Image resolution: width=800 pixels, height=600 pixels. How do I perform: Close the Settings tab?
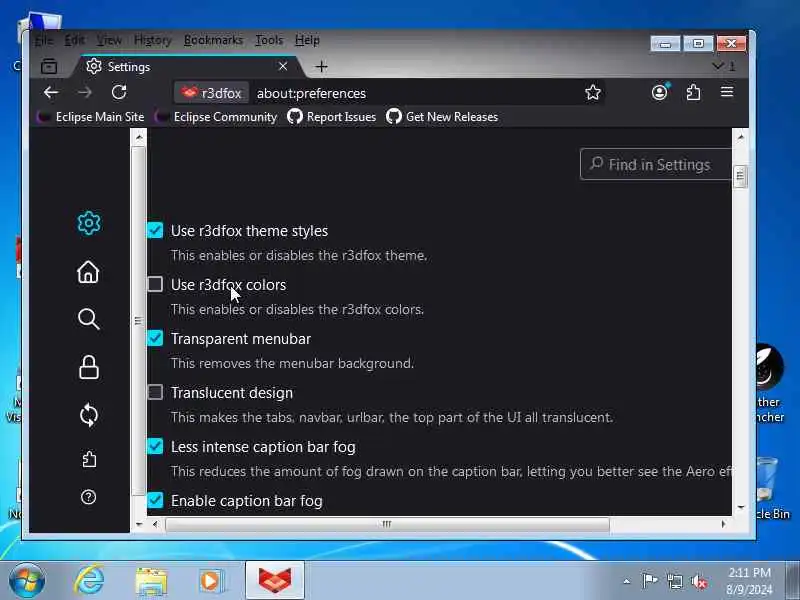pos(283,66)
